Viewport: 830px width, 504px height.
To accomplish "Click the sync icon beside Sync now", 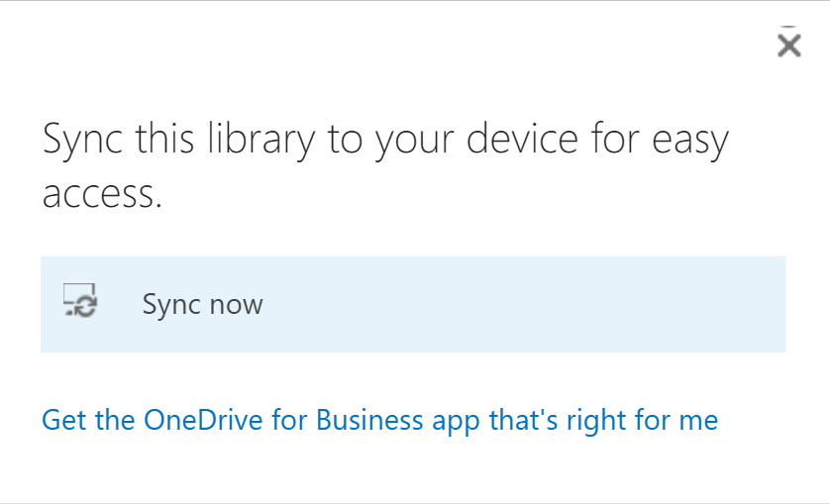I will [x=80, y=300].
